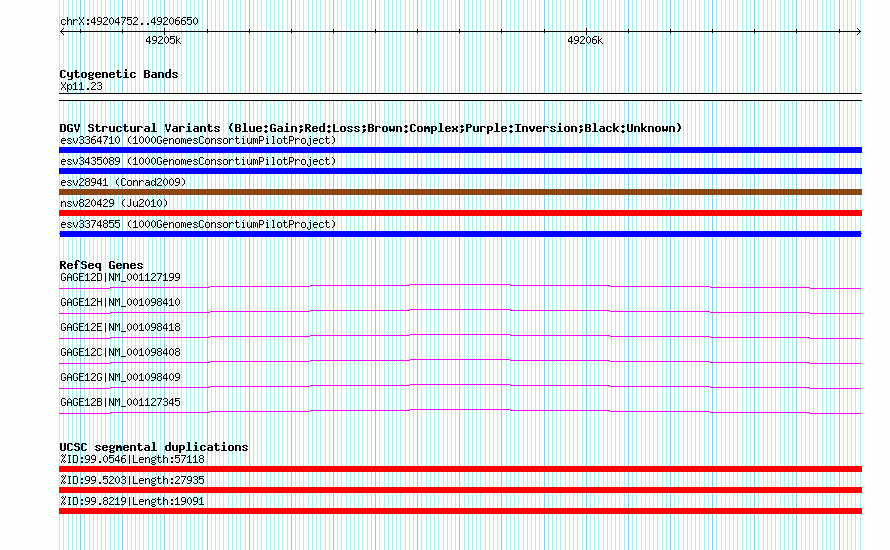Click the magenta line under GAGE12G

coord(460,386)
